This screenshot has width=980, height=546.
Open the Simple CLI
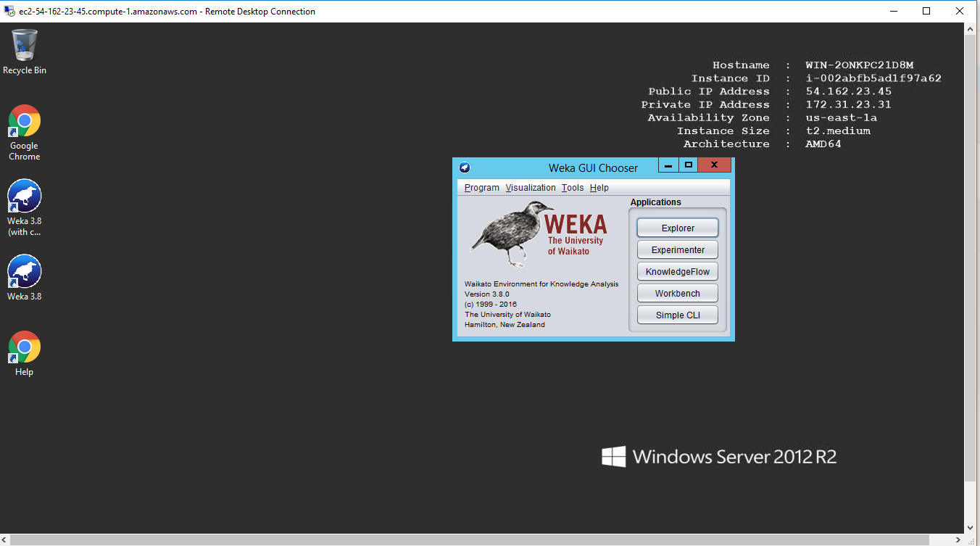(678, 315)
